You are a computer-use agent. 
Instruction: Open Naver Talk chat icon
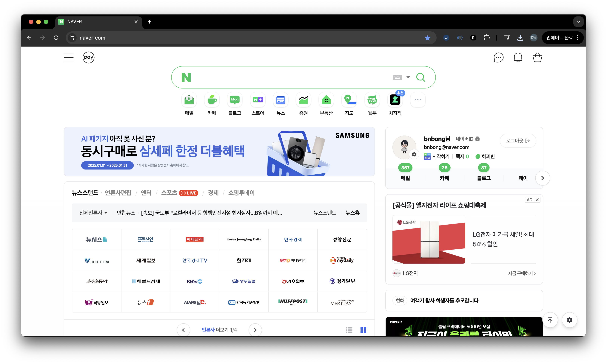(498, 58)
